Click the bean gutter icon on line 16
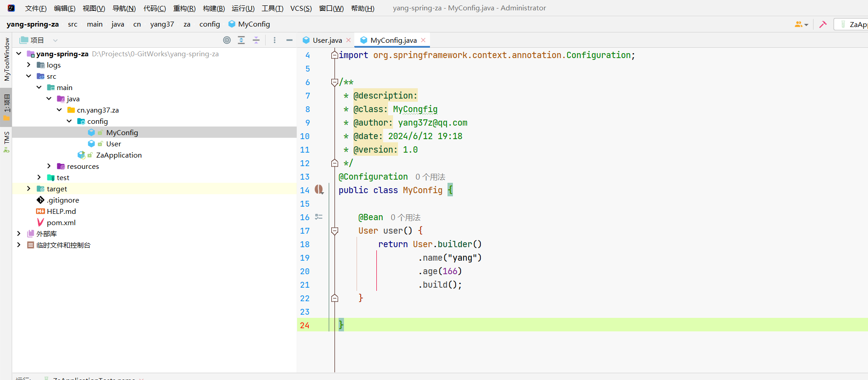Viewport: 868px width, 380px height. click(x=319, y=217)
